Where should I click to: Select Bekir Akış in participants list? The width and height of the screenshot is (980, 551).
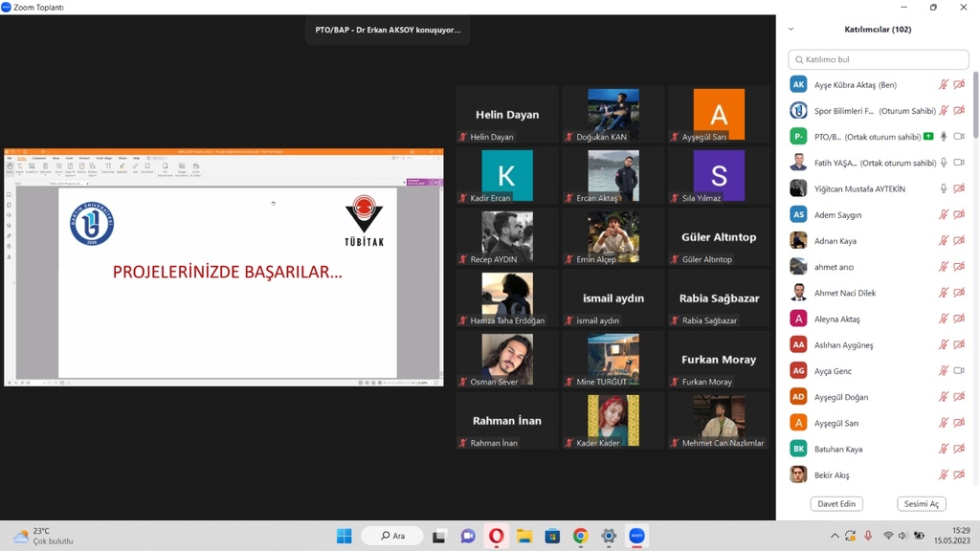(x=832, y=474)
